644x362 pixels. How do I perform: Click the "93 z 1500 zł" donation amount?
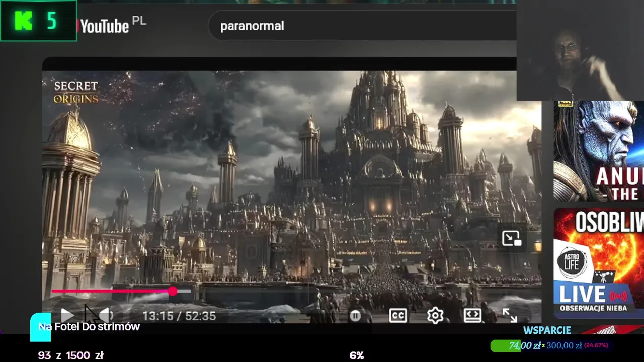(x=71, y=355)
